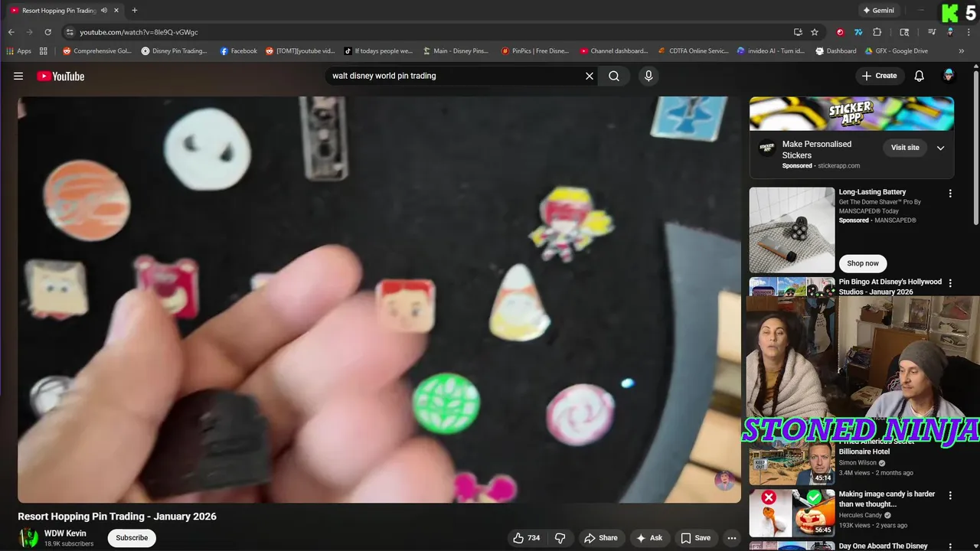This screenshot has width=980, height=551.
Task: Install app icon in address bar
Action: 798,32
